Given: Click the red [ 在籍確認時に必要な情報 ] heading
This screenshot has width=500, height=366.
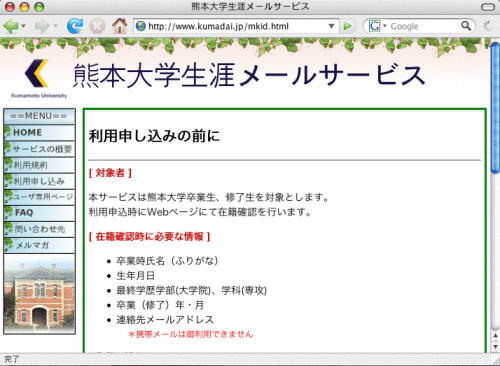Looking at the screenshot, I should pyautogui.click(x=149, y=237).
